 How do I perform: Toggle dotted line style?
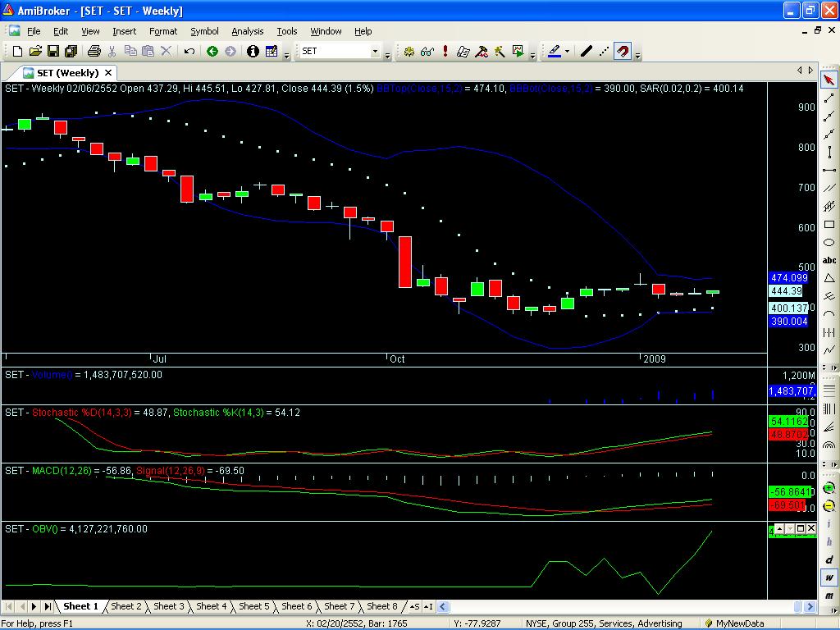[x=605, y=52]
